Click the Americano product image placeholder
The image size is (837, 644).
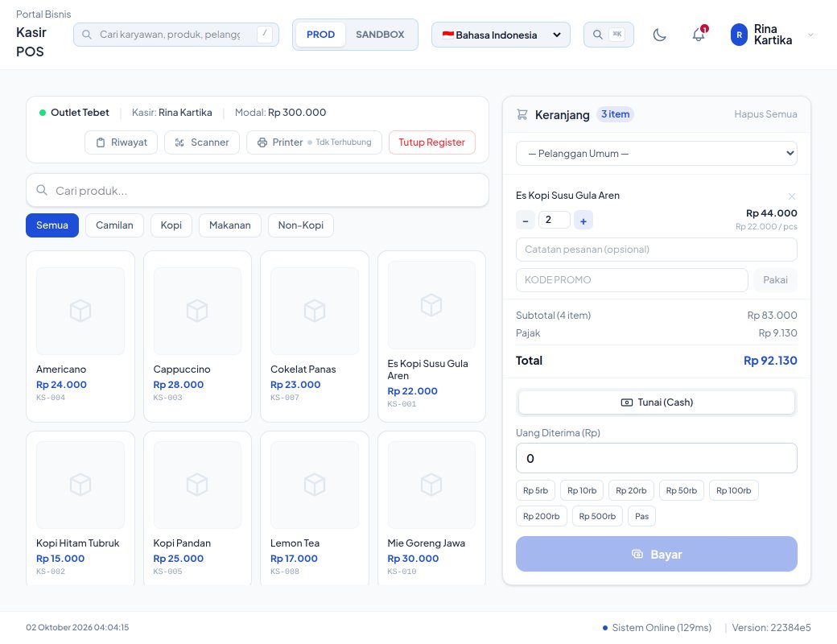tap(80, 311)
